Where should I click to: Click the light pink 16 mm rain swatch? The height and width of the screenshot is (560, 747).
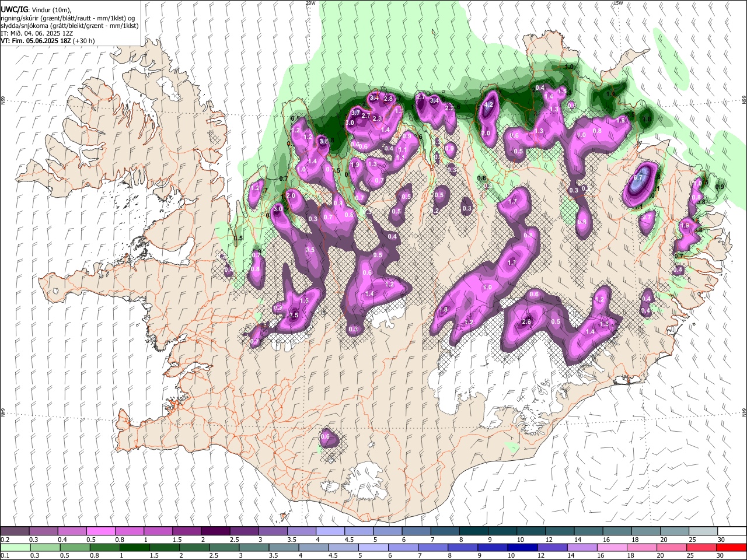pos(612,547)
